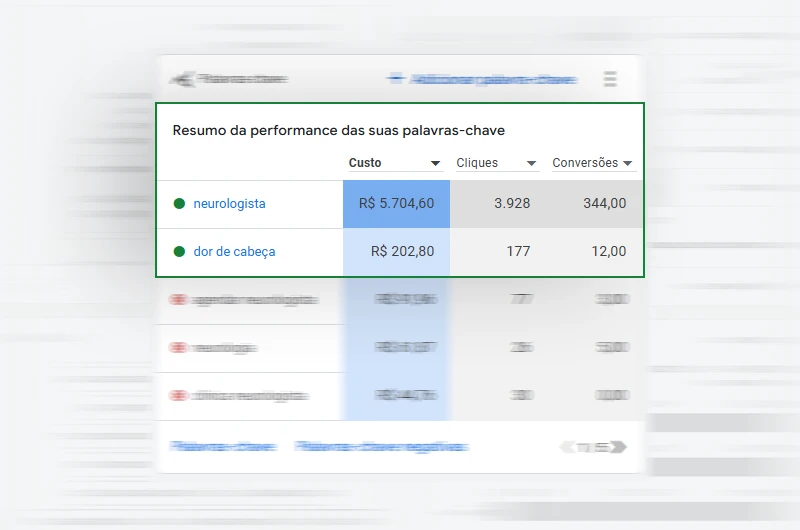Open the three-line menu icon
800x530 pixels.
pyautogui.click(x=610, y=79)
